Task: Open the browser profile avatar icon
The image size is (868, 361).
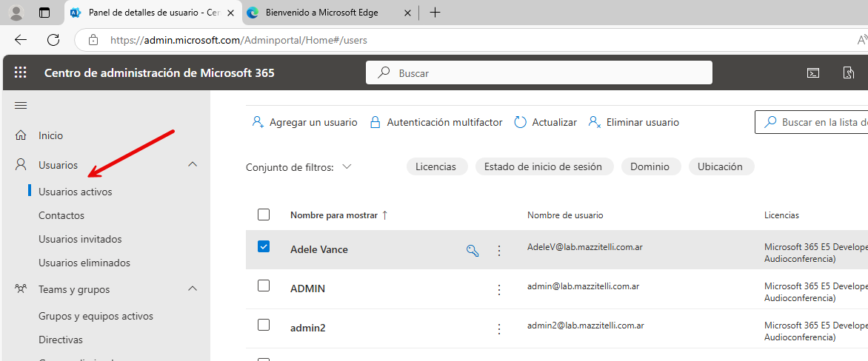Action: [17, 12]
